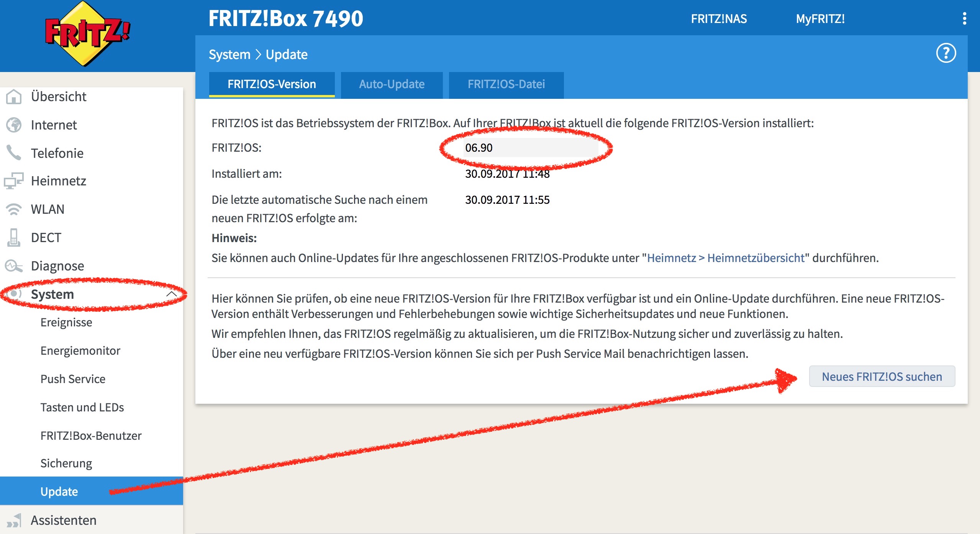
Task: Click the Heimnetz network devices icon
Action: (x=14, y=181)
